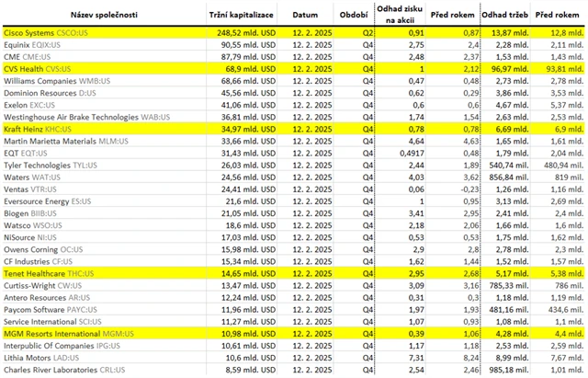Select the Eversource Energy ES:US cell
The width and height of the screenshot is (588, 378).
47,201
